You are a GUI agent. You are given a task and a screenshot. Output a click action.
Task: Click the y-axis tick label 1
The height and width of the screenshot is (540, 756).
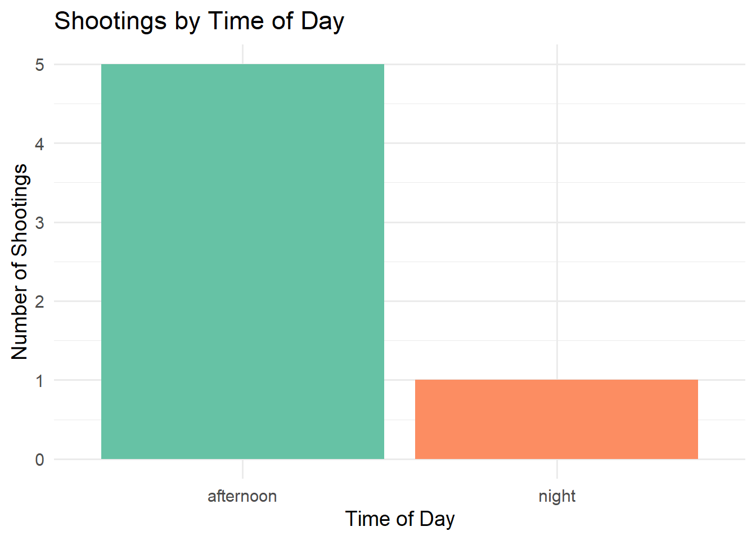tap(39, 381)
